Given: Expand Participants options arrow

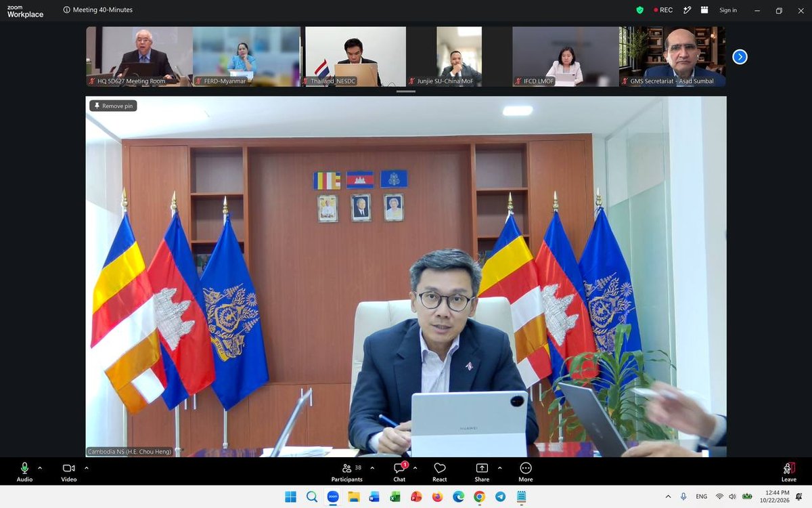Looking at the screenshot, I should [372, 467].
